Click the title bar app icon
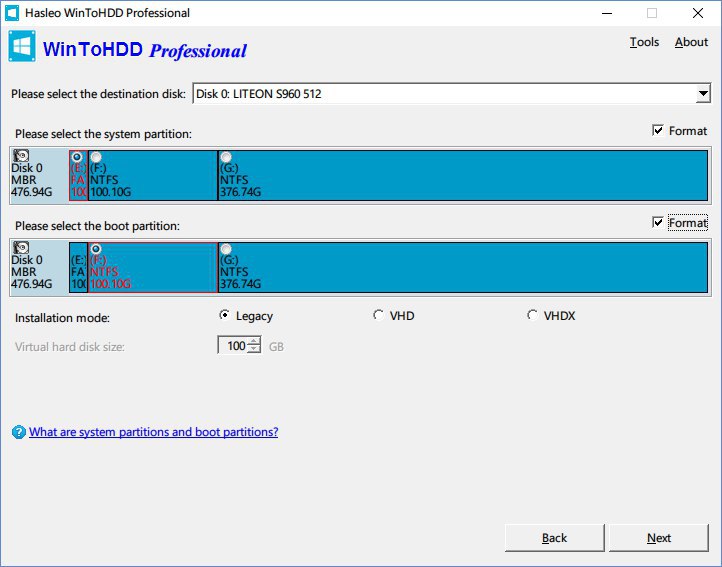The height and width of the screenshot is (567, 722). (x=12, y=12)
